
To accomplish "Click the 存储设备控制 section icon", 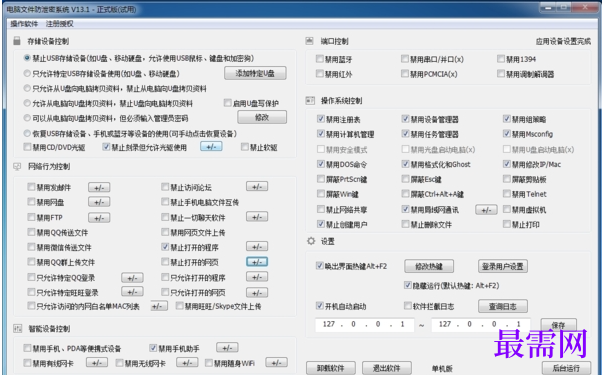I will point(17,41).
